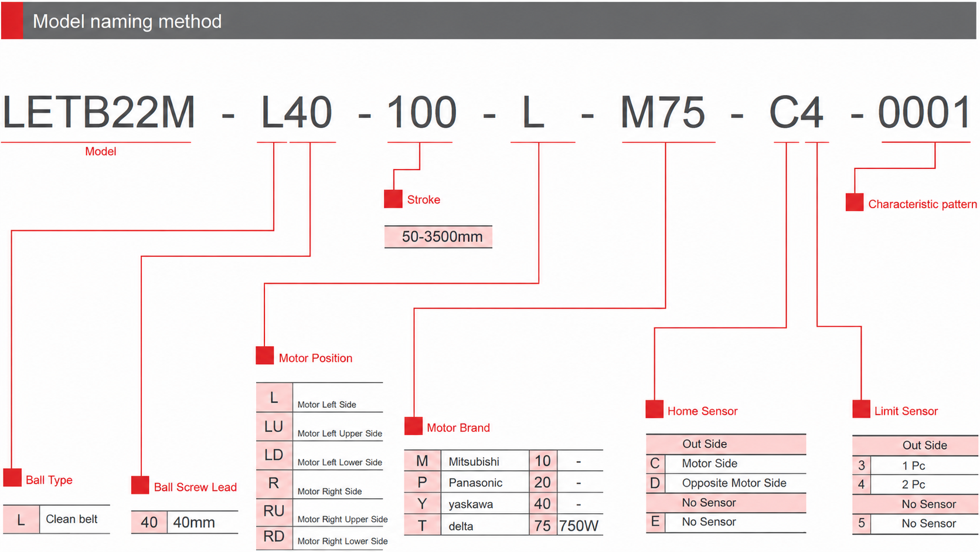
Task: Click the C4 sensor code segment
Action: pyautogui.click(x=797, y=112)
